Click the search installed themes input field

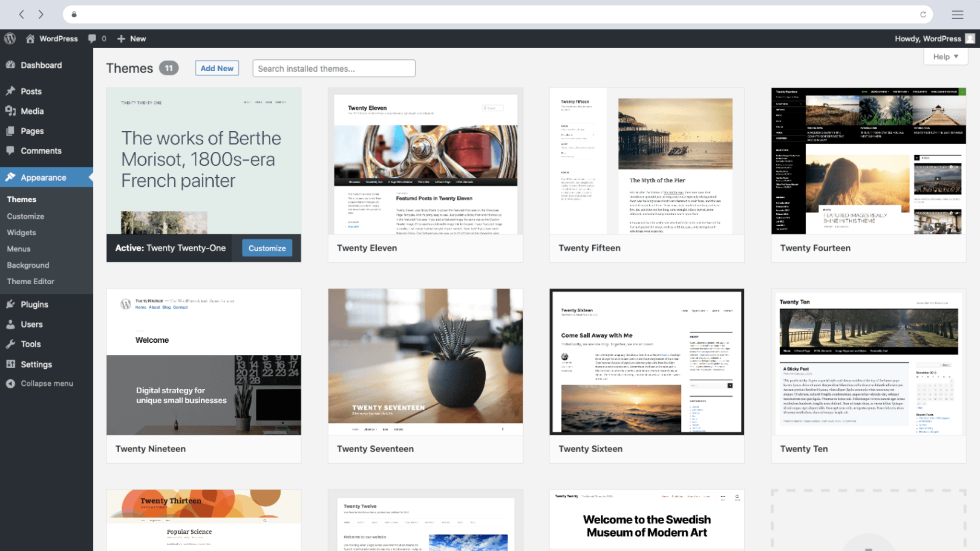coord(334,68)
